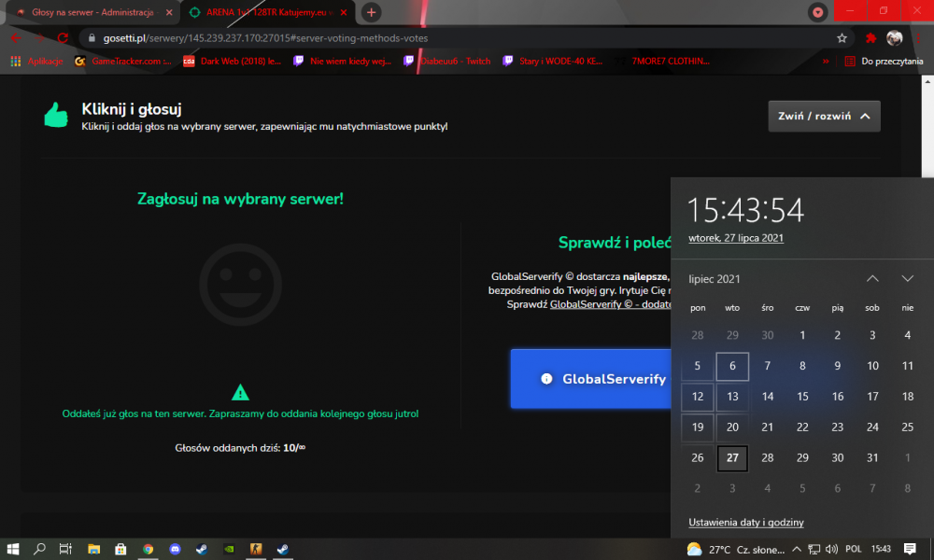Click the lipiec 2021 month header
Image resolution: width=934 pixels, height=560 pixels.
[715, 279]
